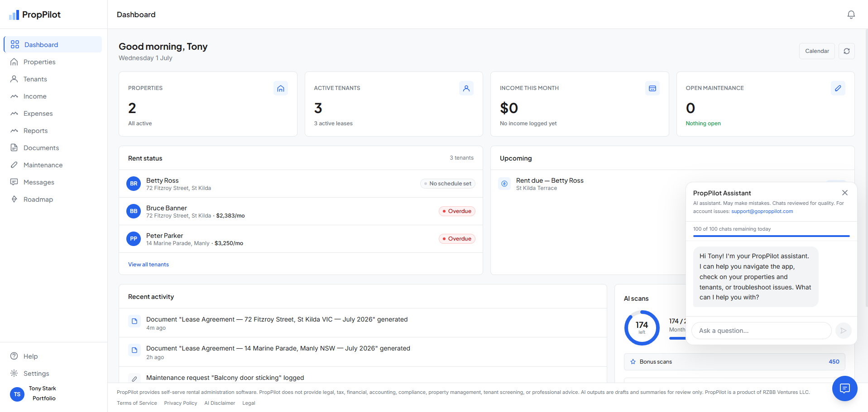The image size is (868, 412).
Task: Open Terms of Service link
Action: [137, 403]
